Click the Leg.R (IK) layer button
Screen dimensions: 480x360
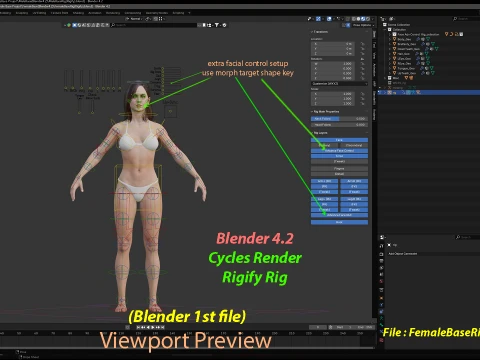point(354,199)
